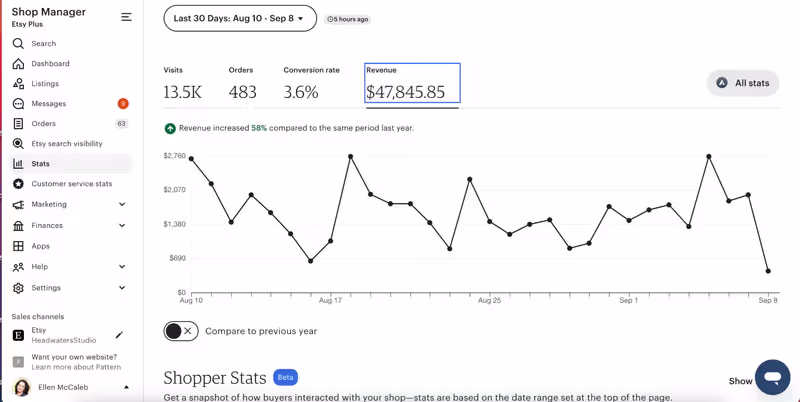The image size is (800, 402).
Task: Edit HeadwatersStudio shop with pencil icon
Action: [119, 335]
